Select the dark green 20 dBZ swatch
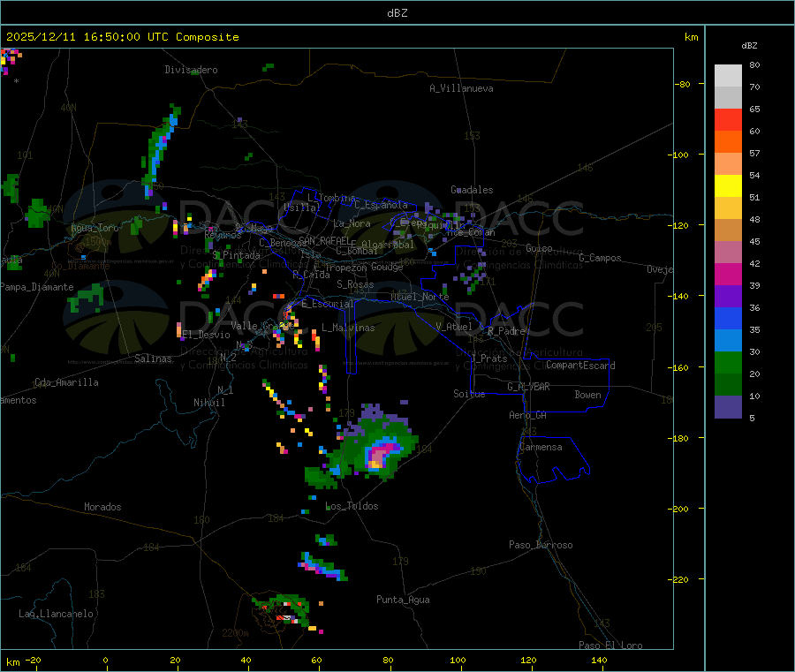Viewport: 795px width, 672px height. (728, 385)
